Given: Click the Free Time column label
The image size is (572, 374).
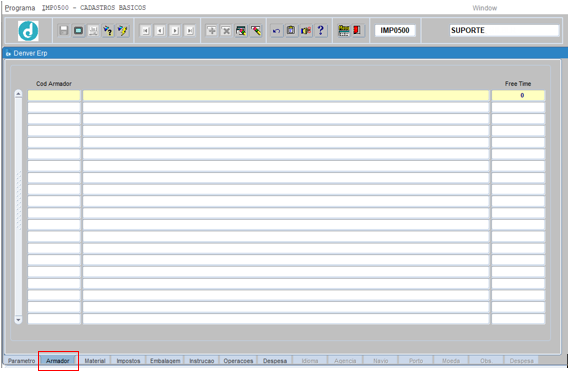Looking at the screenshot, I should click(518, 84).
